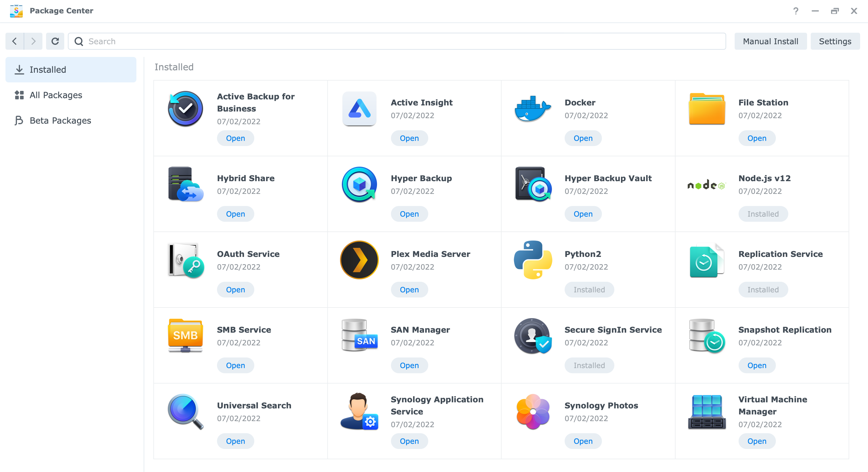
Task: Open Active Insight
Action: (409, 138)
